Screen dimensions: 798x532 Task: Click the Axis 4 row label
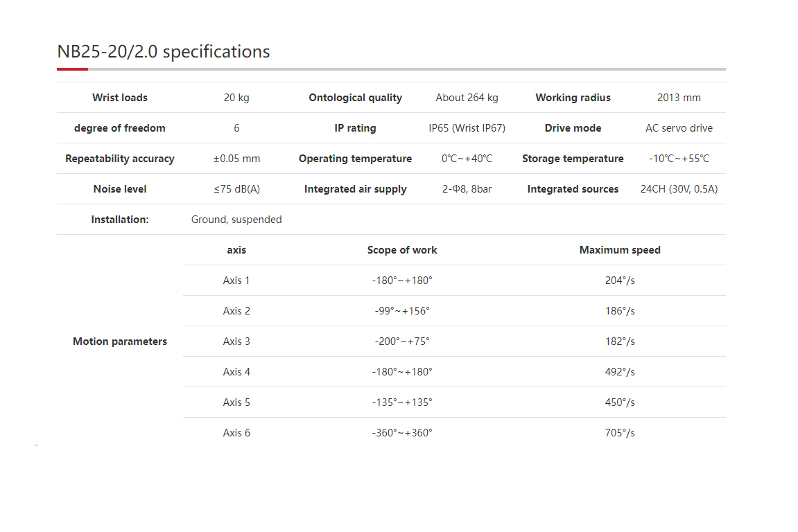tap(236, 372)
